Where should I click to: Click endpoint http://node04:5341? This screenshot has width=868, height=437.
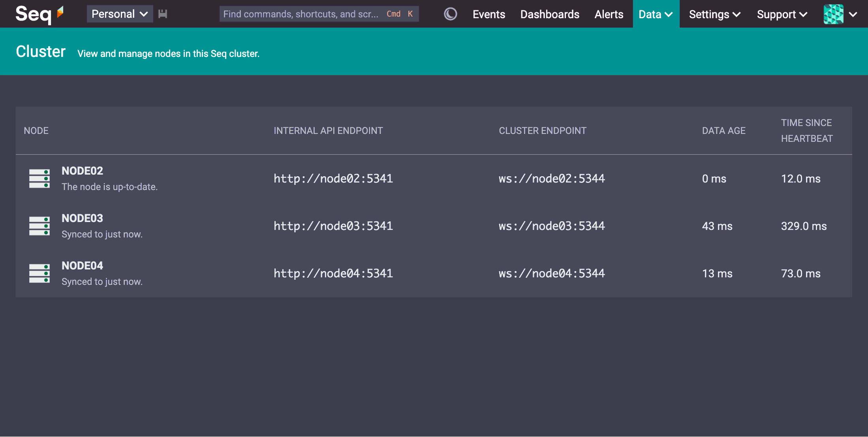333,273
